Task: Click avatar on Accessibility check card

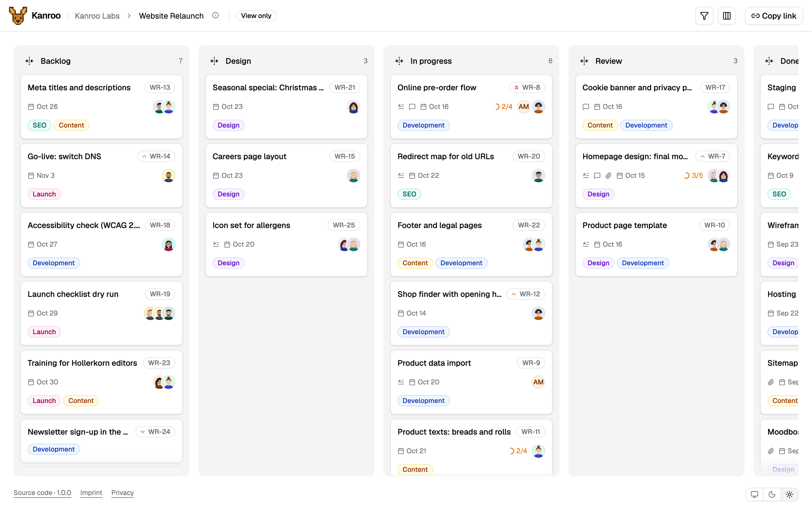Action: point(168,244)
